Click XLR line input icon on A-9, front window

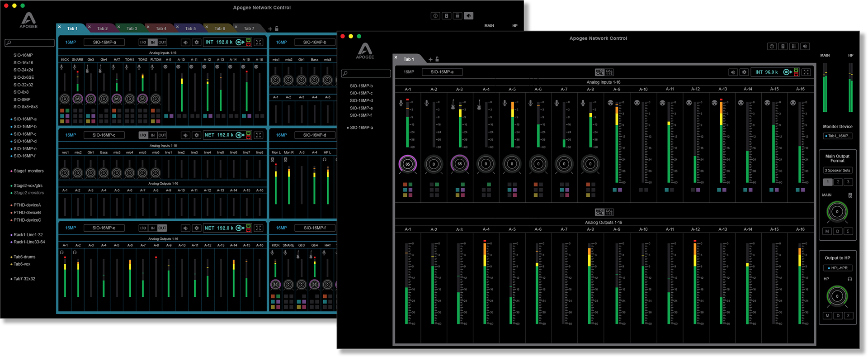[610, 103]
